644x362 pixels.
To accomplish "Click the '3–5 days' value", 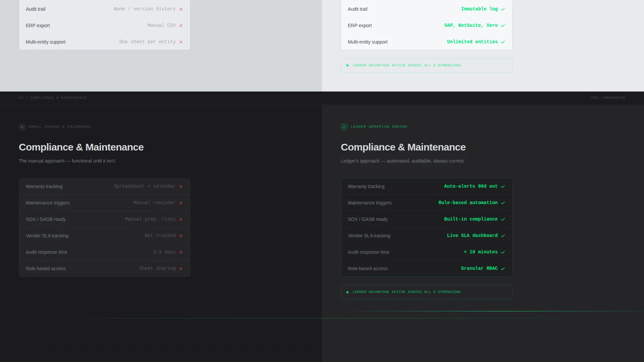I will 164,252.
